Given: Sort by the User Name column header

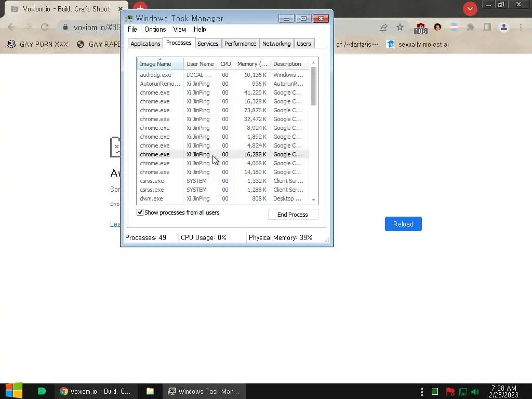Looking at the screenshot, I should 200,64.
